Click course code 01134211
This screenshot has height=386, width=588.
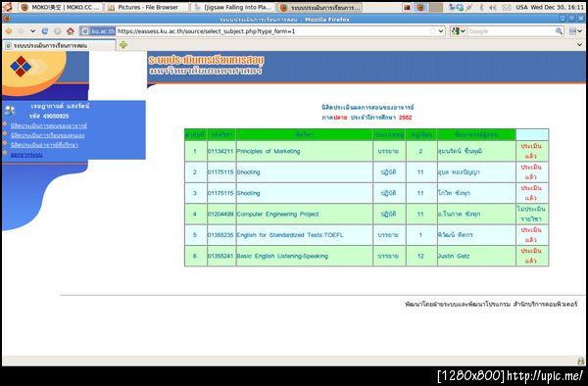pos(220,151)
